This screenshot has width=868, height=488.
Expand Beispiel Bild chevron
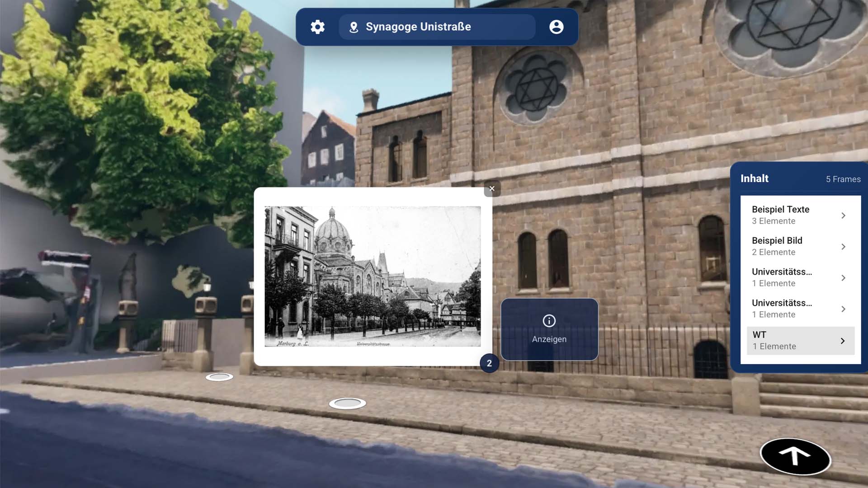click(x=843, y=247)
